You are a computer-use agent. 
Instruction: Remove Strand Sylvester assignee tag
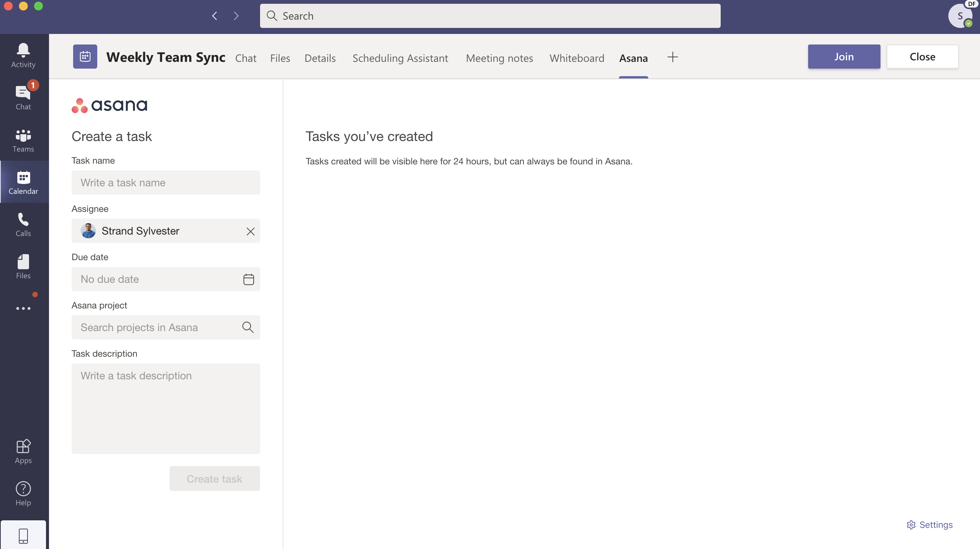tap(251, 231)
